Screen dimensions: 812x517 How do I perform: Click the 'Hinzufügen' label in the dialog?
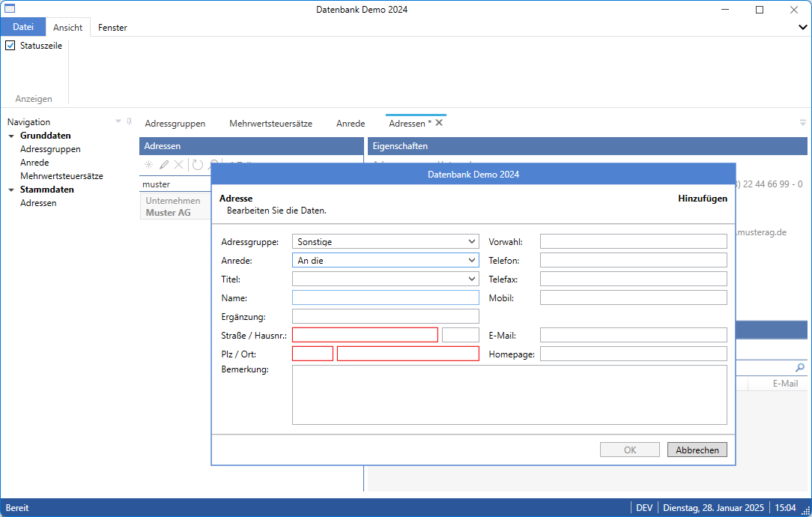(703, 199)
